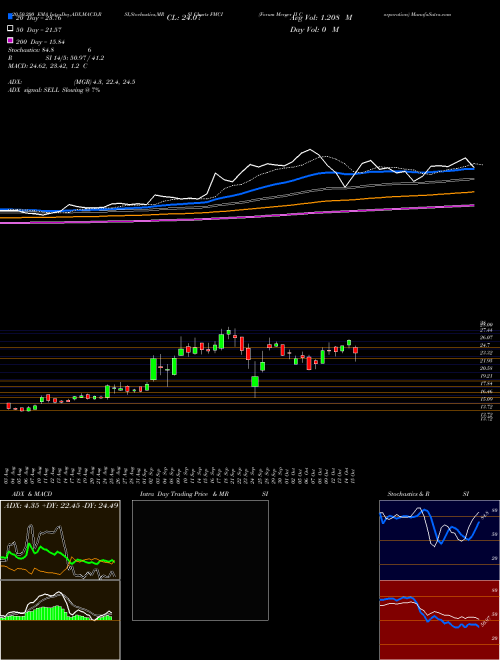The image size is (500, 660).
Task: Click the 17.84 price axis label
Action: tap(486, 383)
